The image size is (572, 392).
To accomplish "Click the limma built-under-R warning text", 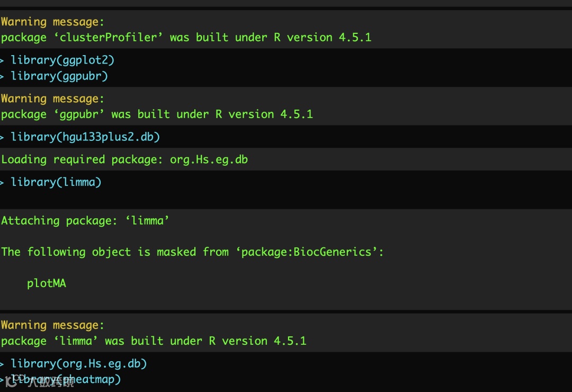I will pyautogui.click(x=154, y=341).
